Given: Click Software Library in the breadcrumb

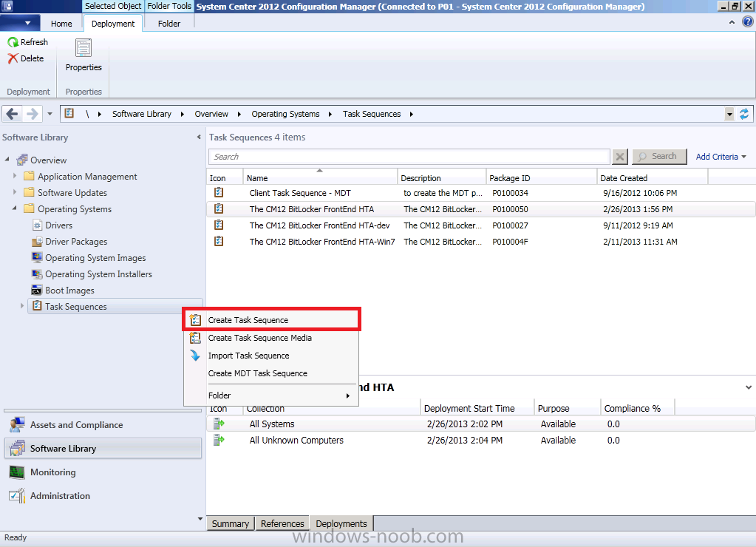Looking at the screenshot, I should 142,114.
